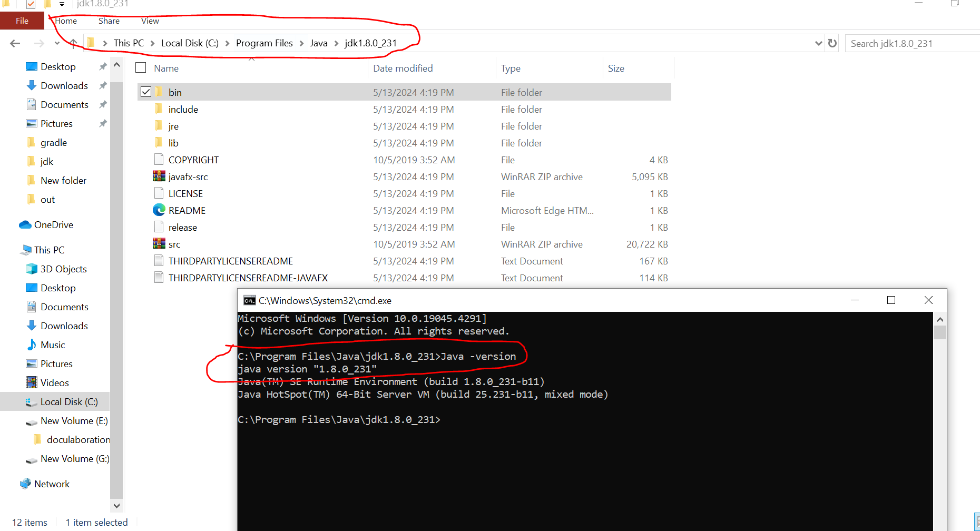Expand address bar history dropdown
The height and width of the screenshot is (531, 980).
(x=818, y=43)
